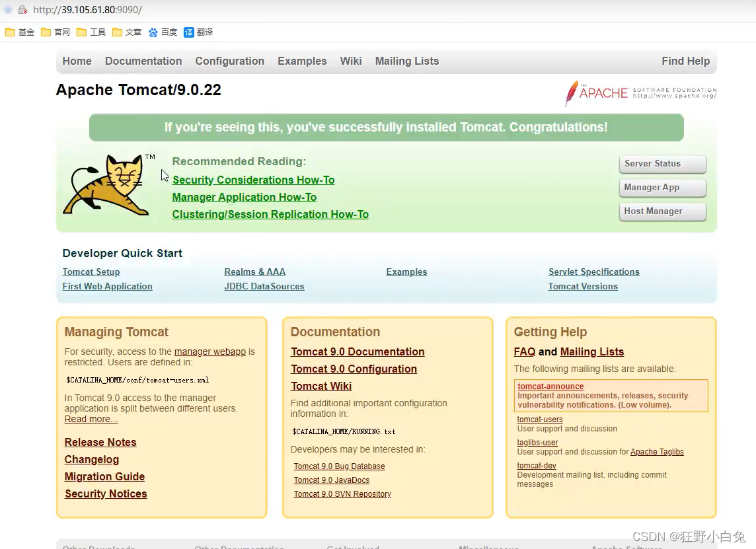Open the 翻译 bookmark
Viewport: 756px width, 549px height.
pos(199,32)
